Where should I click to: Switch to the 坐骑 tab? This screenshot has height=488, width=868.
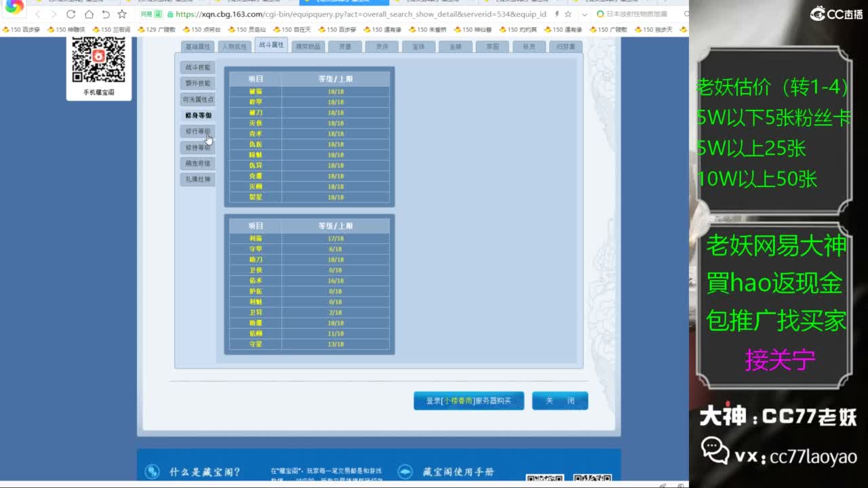point(454,47)
